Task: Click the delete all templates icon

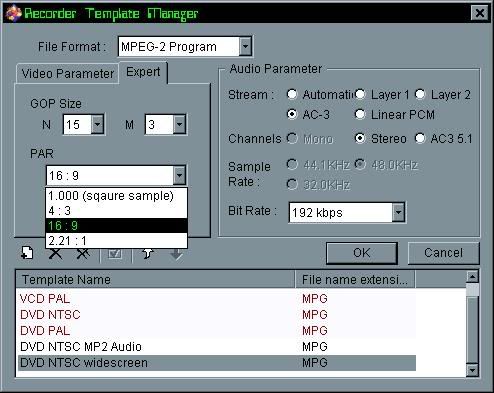Action: pyautogui.click(x=83, y=254)
